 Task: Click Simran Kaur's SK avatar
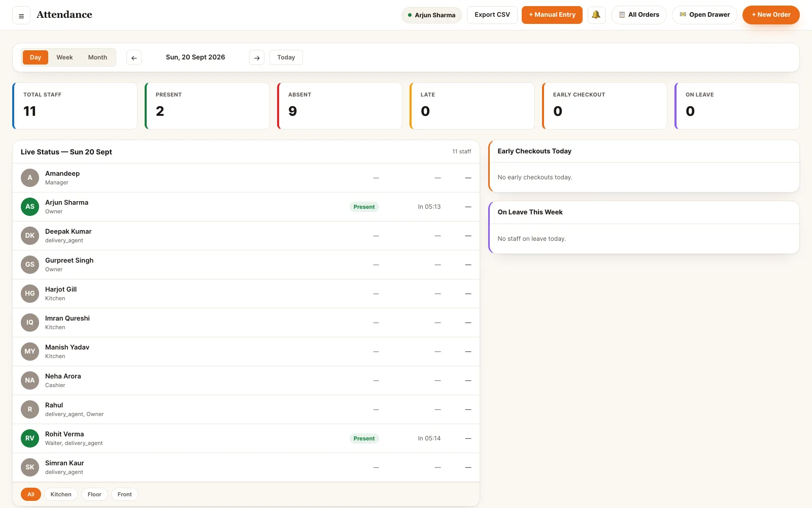[x=30, y=467]
